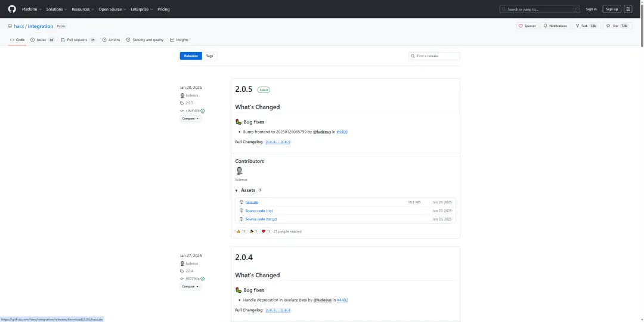This screenshot has width=644, height=322.
Task: Click the party popper reaction
Action: pyautogui.click(x=253, y=231)
